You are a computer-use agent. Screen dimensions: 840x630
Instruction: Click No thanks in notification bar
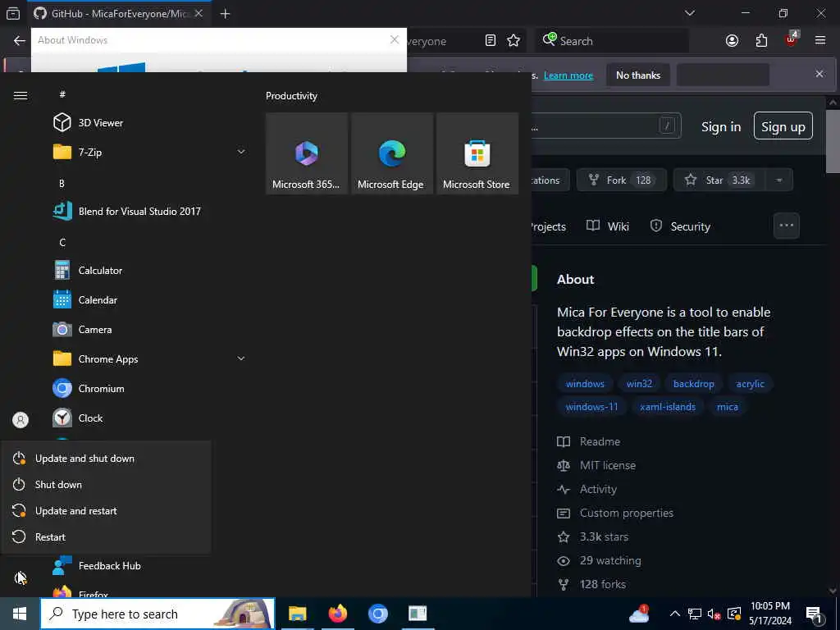(638, 75)
